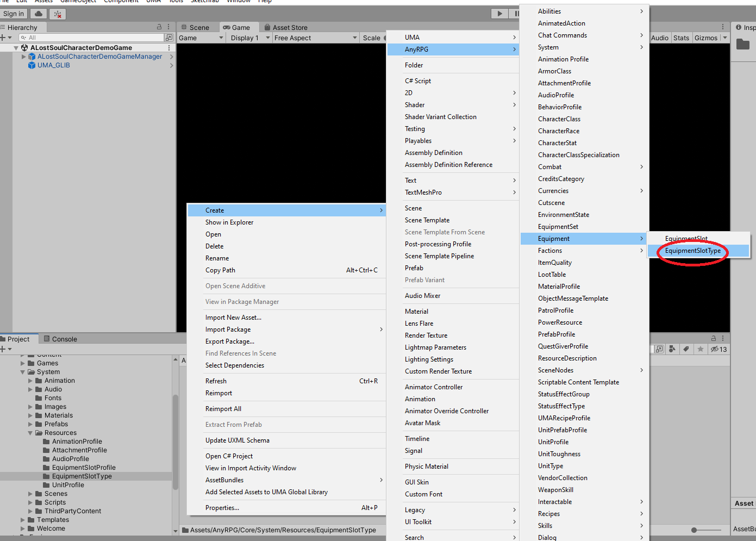Toggle hidden packages visibility (13)
Image resolution: width=756 pixels, height=541 pixels.
[x=718, y=349]
